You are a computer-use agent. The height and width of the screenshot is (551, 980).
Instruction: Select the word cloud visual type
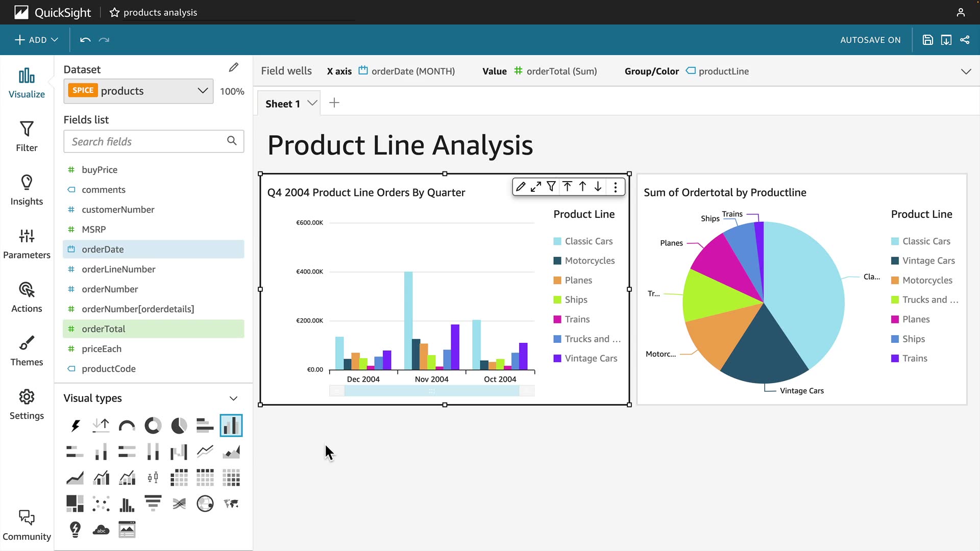coord(101,530)
